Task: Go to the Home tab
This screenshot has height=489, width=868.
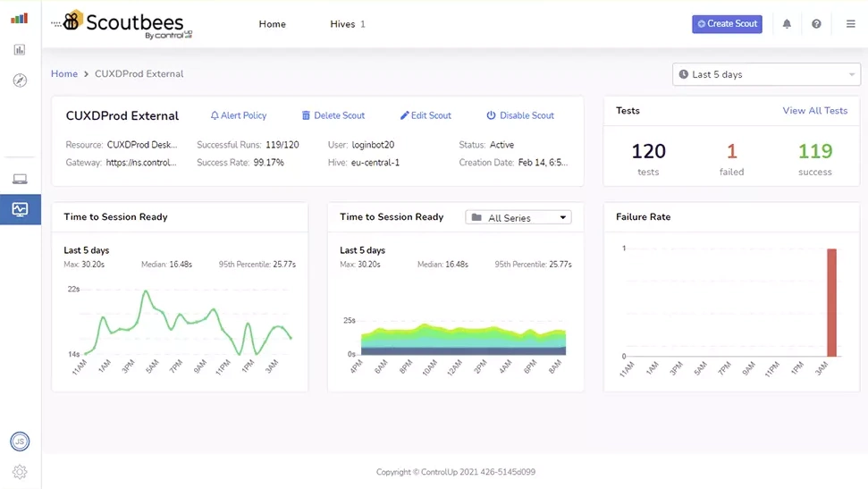Action: [273, 24]
